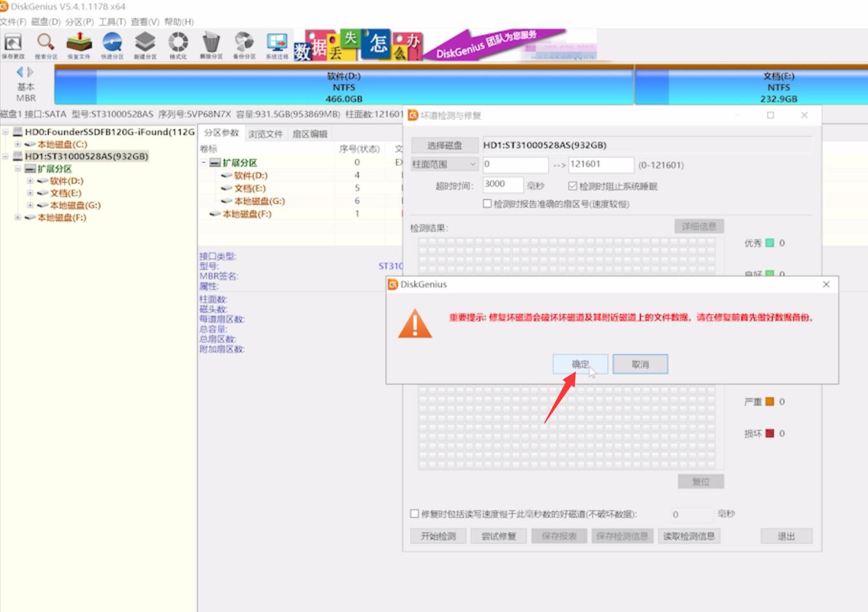Open the 分区(P) menu
Screen dimensions: 868x612
80,22
